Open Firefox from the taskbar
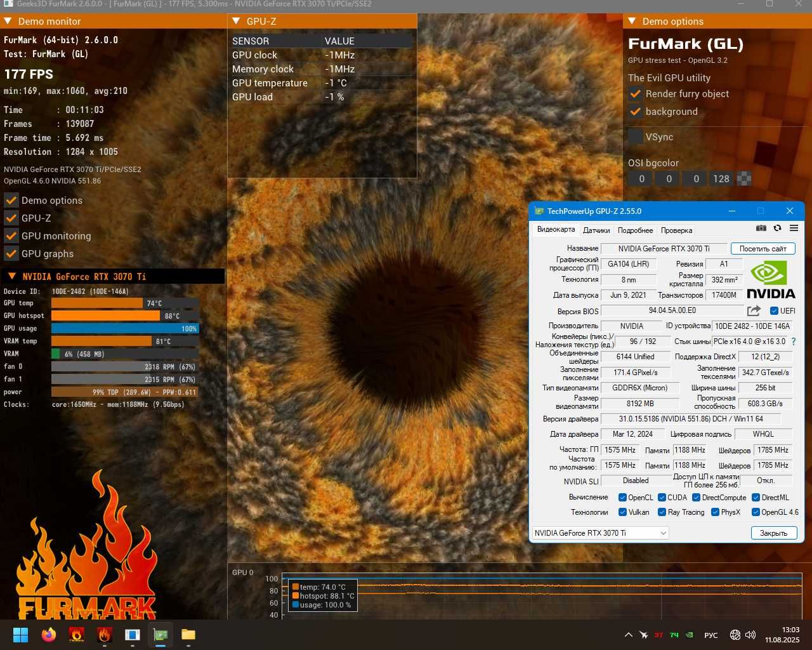This screenshot has height=650, width=812. tap(49, 635)
